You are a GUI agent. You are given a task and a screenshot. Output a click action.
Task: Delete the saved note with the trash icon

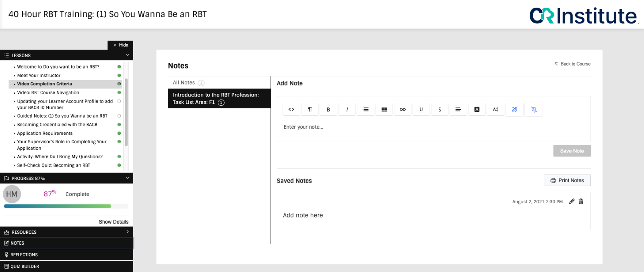coord(581,202)
